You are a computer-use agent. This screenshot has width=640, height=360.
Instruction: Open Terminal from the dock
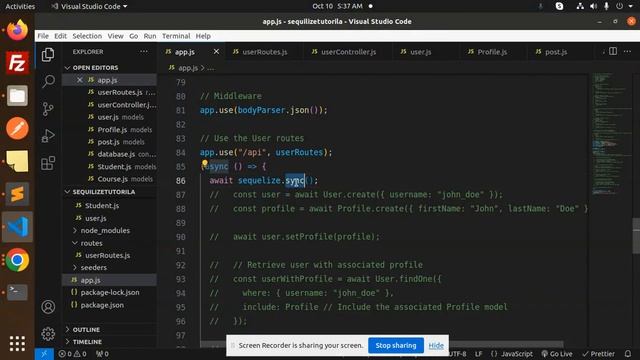(x=17, y=292)
